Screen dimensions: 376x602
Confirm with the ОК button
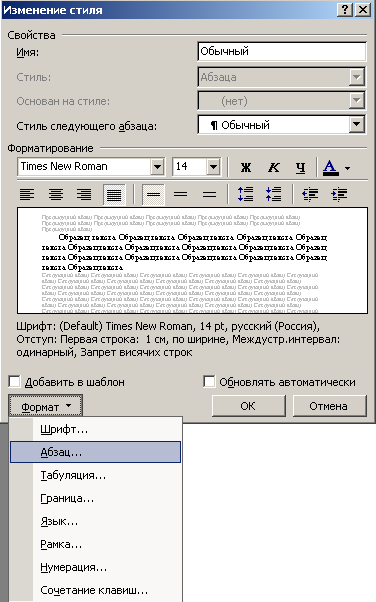point(248,406)
